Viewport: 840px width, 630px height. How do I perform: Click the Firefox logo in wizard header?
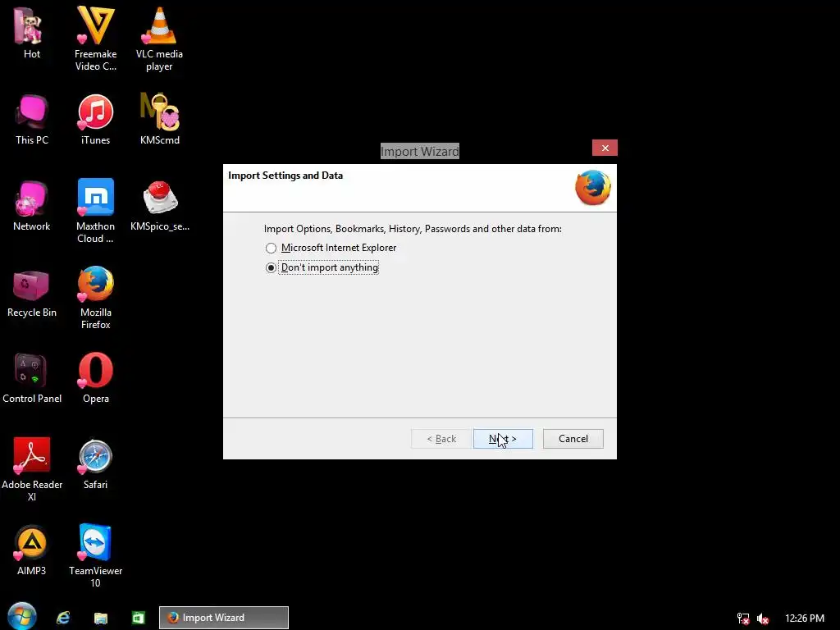point(593,188)
